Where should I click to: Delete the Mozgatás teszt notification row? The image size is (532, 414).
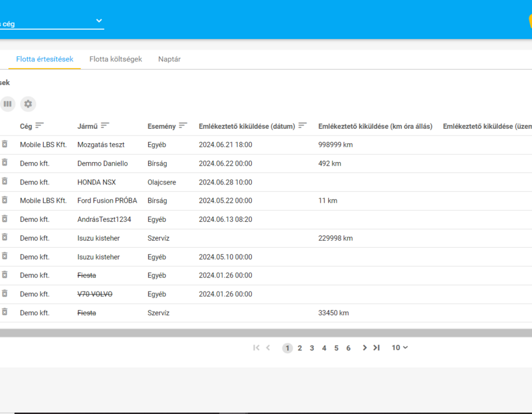[x=5, y=144]
